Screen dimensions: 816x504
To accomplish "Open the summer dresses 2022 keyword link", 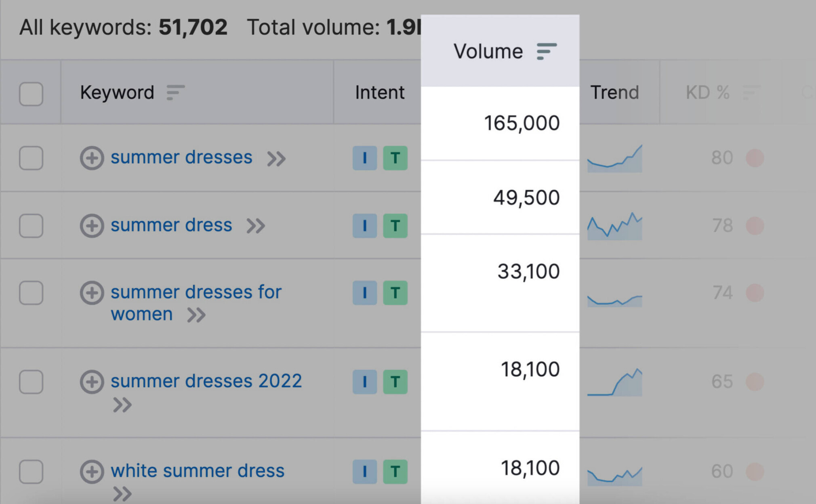I will [206, 381].
